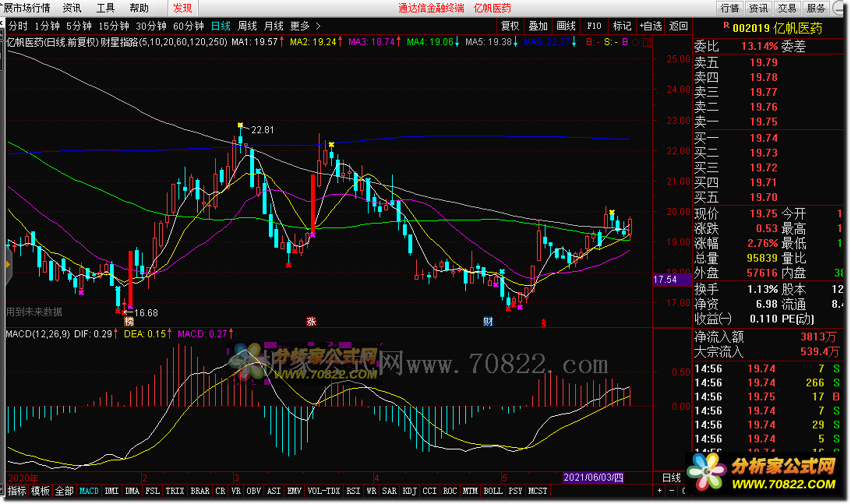Select the 全部 indicators tab

[64, 491]
